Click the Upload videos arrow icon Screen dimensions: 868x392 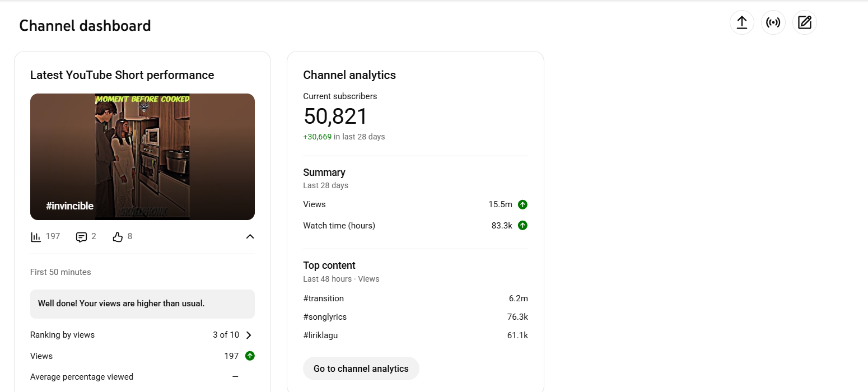pyautogui.click(x=741, y=22)
